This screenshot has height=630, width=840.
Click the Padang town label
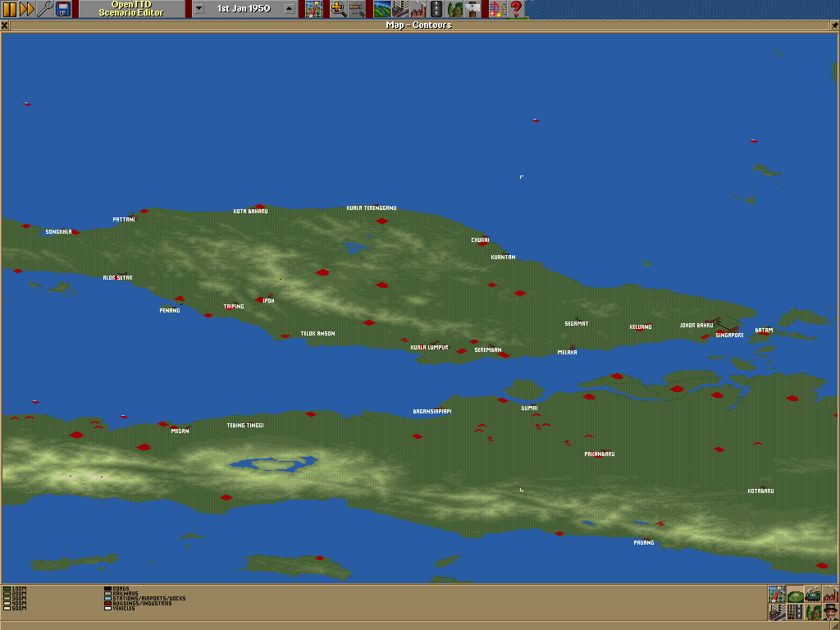pyautogui.click(x=644, y=543)
